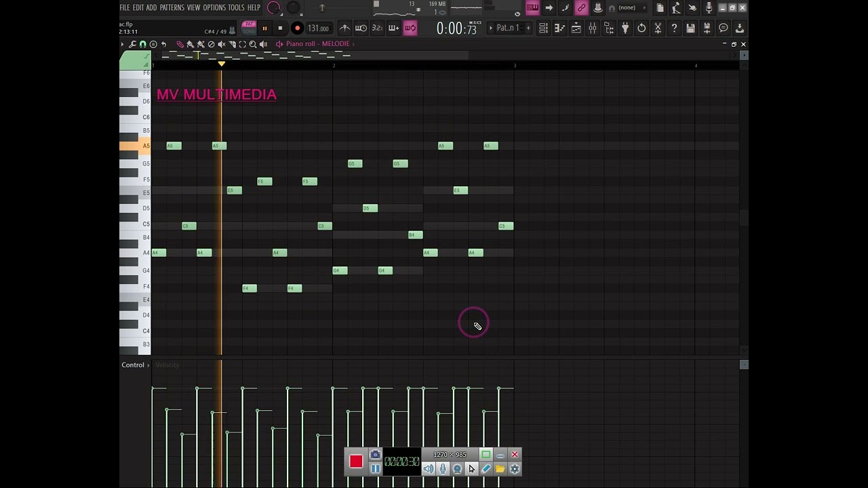
Task: Click the undo history circular arrow icon
Action: (642, 28)
